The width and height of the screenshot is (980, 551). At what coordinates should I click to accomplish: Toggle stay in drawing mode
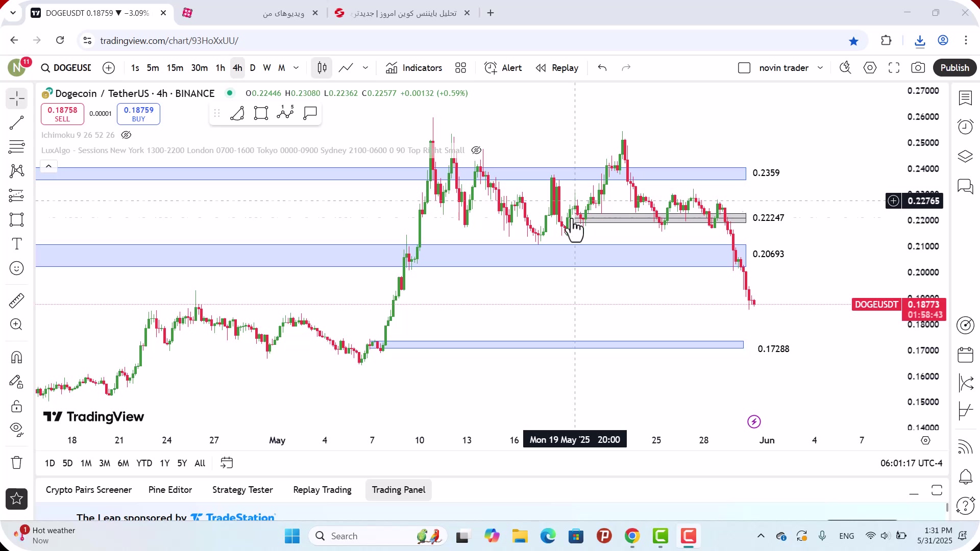[x=17, y=382]
